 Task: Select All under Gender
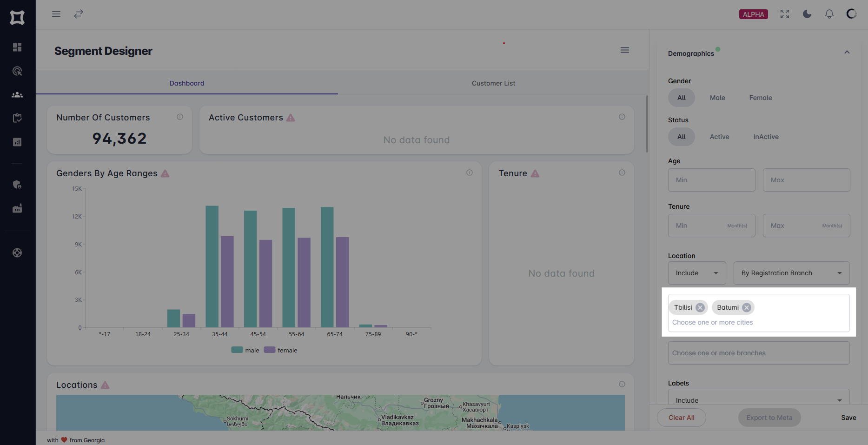[681, 98]
